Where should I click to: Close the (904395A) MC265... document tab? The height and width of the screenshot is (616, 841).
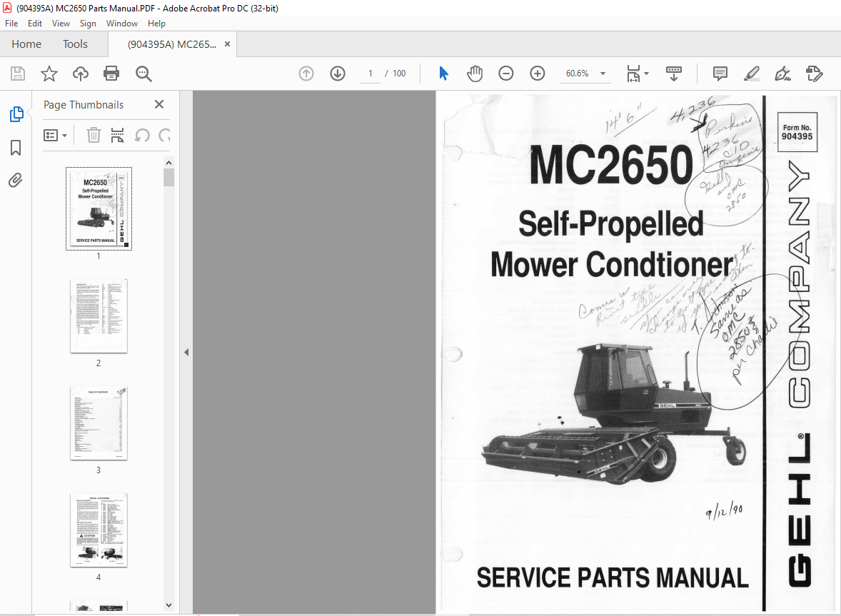coord(228,44)
